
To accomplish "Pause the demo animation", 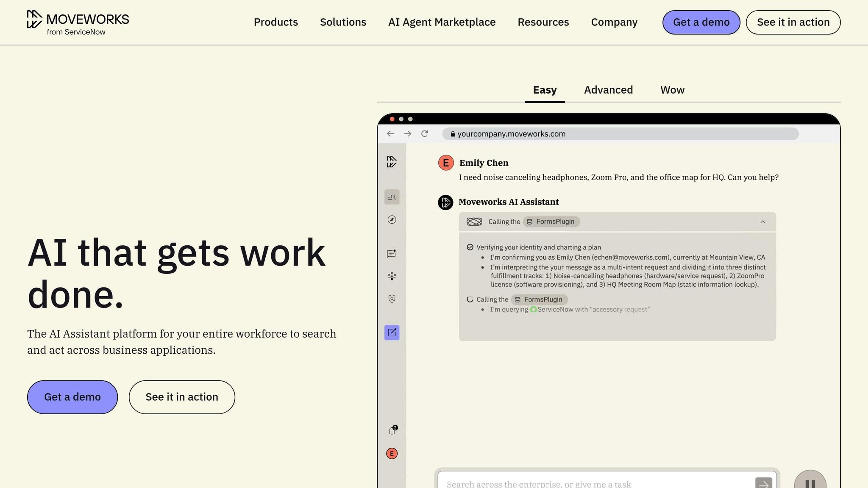I will tap(810, 482).
